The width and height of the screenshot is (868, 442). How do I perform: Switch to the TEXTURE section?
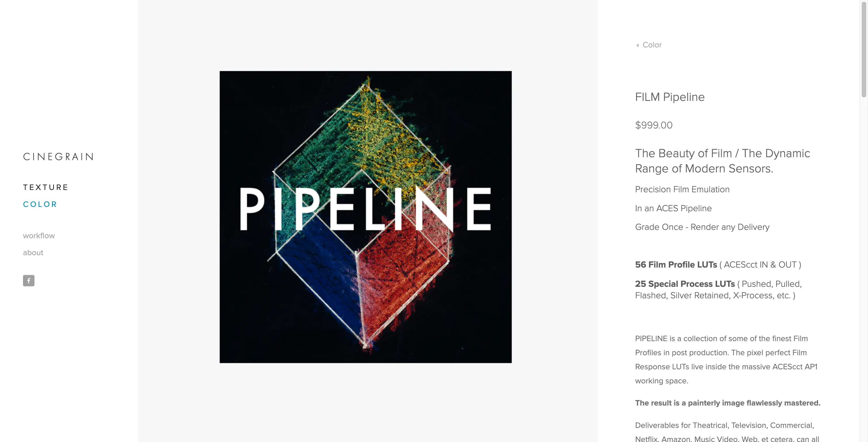tap(45, 187)
